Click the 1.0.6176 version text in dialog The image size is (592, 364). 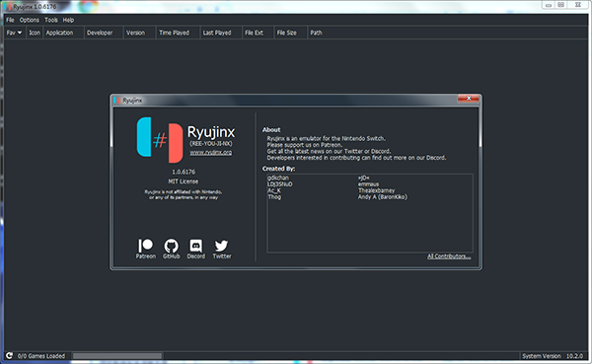(184, 172)
